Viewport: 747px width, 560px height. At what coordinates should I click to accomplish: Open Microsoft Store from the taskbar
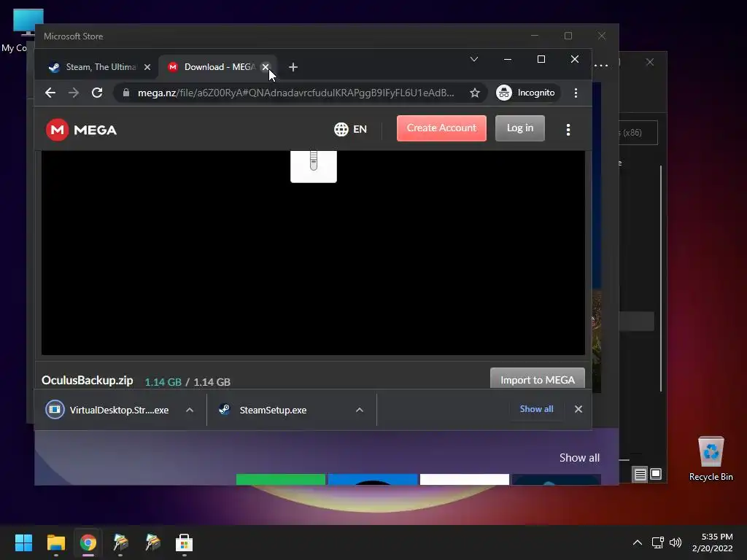pos(184,542)
